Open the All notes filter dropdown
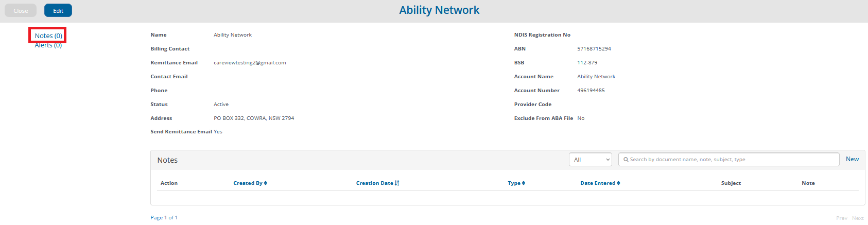This screenshot has width=868, height=225. coord(591,160)
